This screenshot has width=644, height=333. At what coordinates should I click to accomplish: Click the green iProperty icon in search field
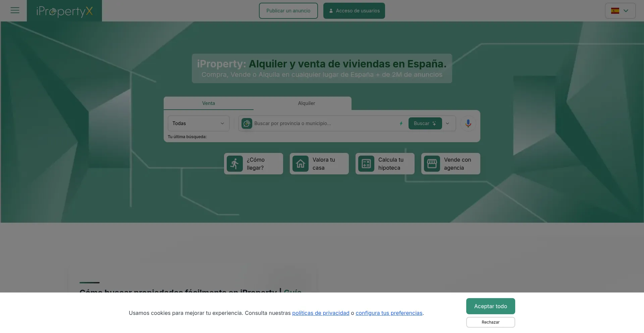coord(247,123)
